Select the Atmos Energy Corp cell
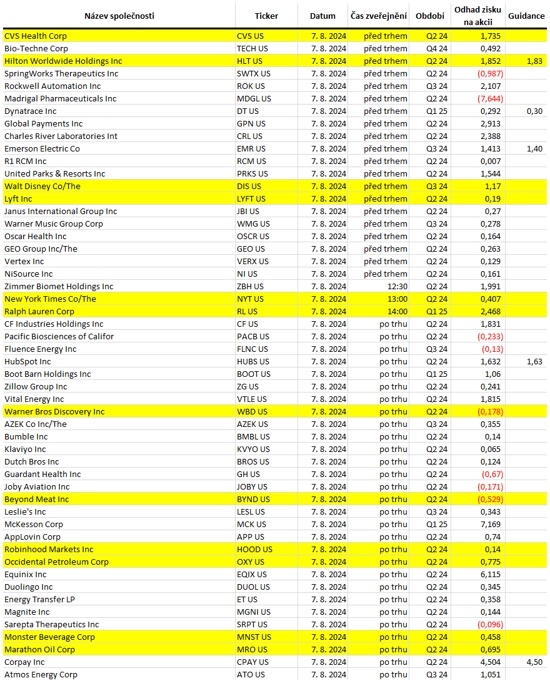 point(119,675)
